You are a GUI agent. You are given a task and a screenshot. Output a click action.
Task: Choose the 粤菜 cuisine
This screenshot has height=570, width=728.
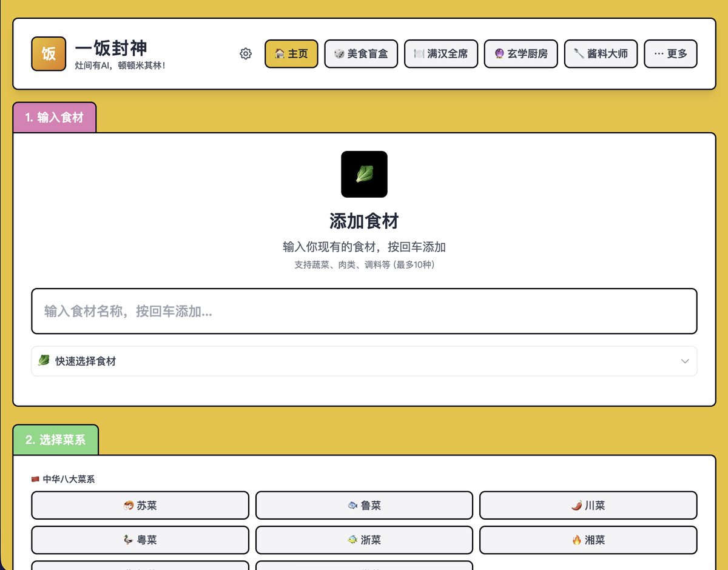pos(140,540)
